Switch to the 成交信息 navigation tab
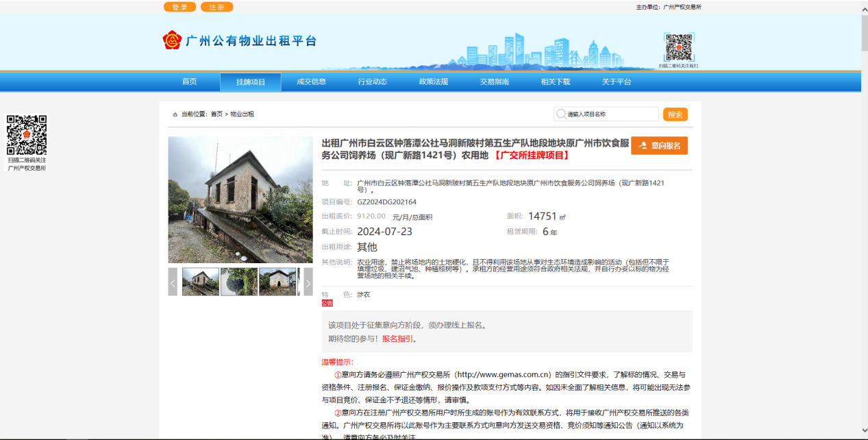The width and height of the screenshot is (868, 440). click(x=312, y=81)
